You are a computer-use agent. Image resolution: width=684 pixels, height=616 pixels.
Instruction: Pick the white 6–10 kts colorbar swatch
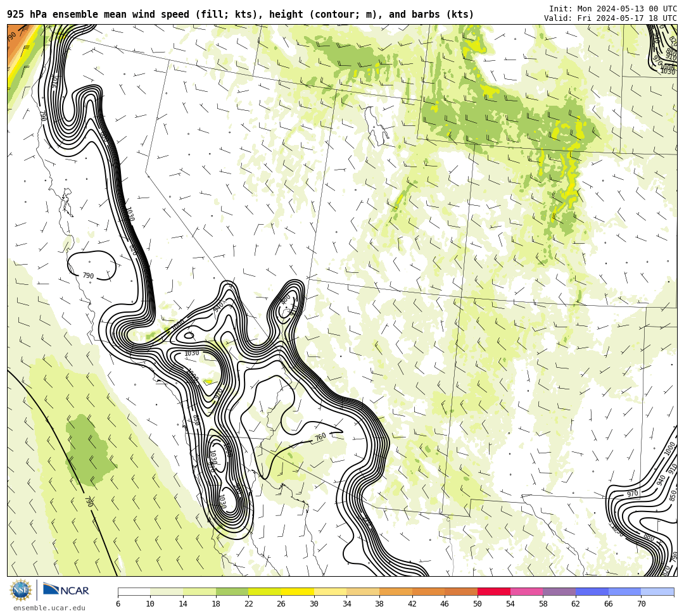click(134, 591)
